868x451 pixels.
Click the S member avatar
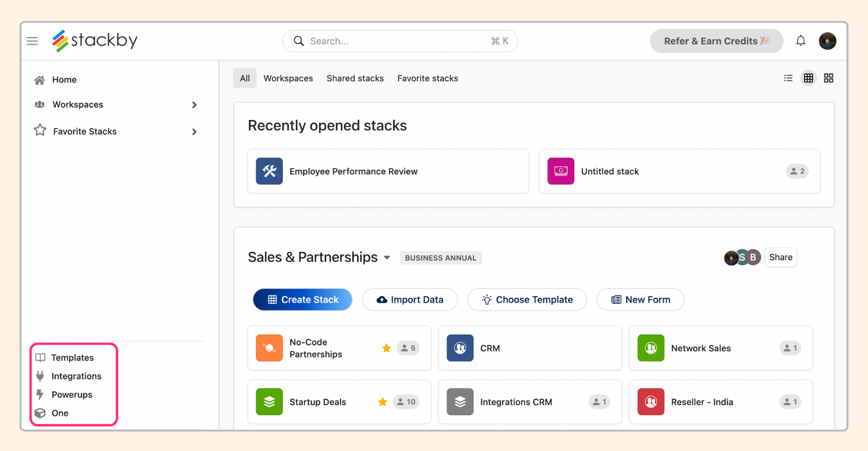coord(742,257)
